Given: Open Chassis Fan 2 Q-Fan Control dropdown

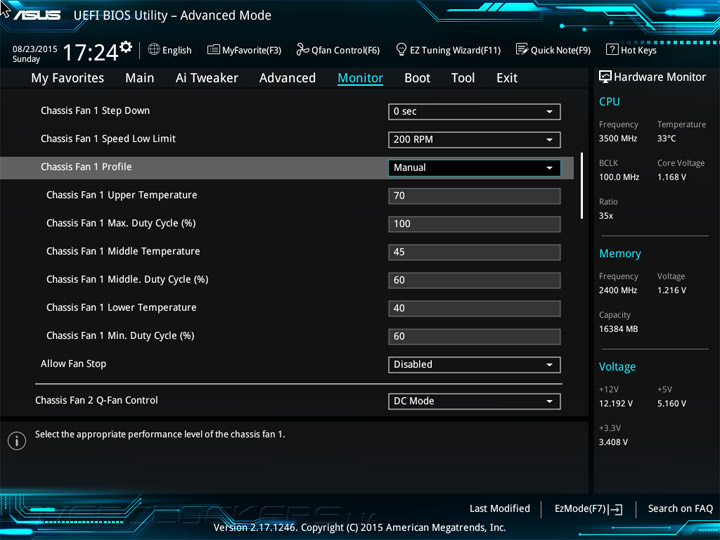Looking at the screenshot, I should 474,401.
